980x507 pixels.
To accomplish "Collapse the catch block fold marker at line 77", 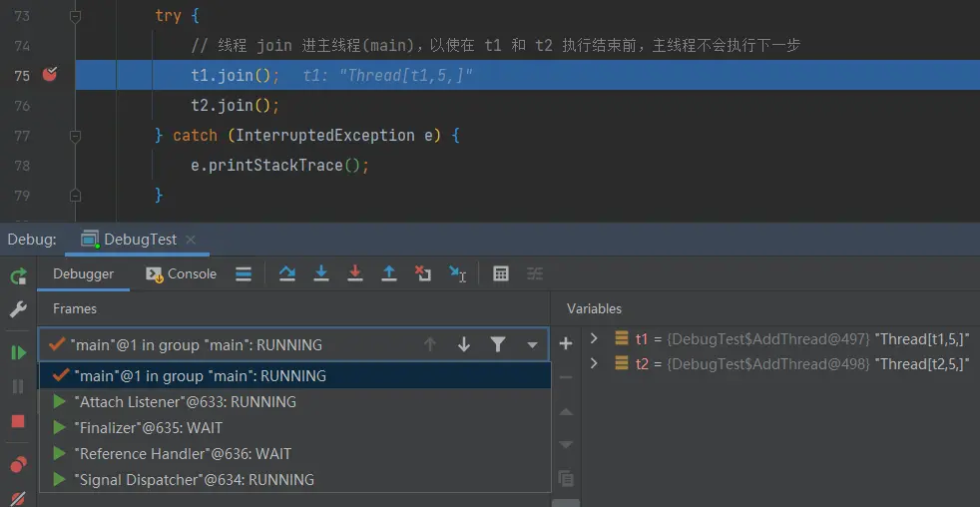I will (75, 136).
